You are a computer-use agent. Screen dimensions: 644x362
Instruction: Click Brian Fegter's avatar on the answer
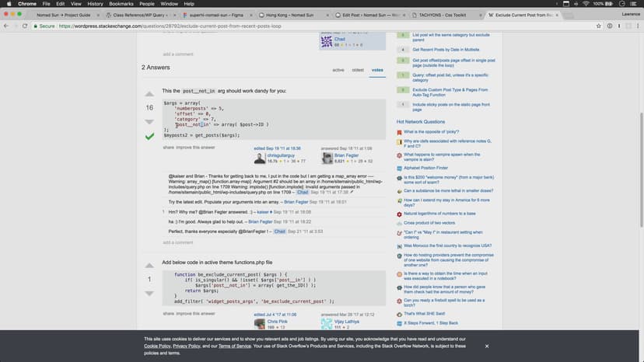(327, 158)
